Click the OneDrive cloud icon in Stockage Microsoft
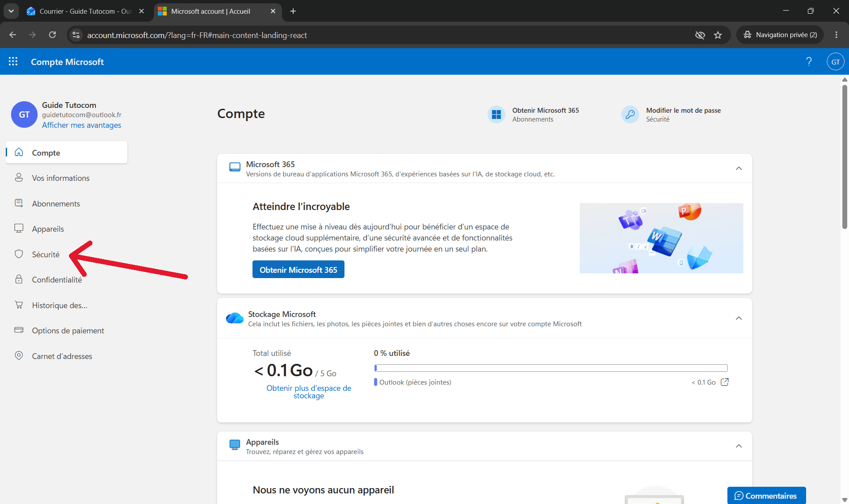This screenshot has height=504, width=849. point(235,318)
